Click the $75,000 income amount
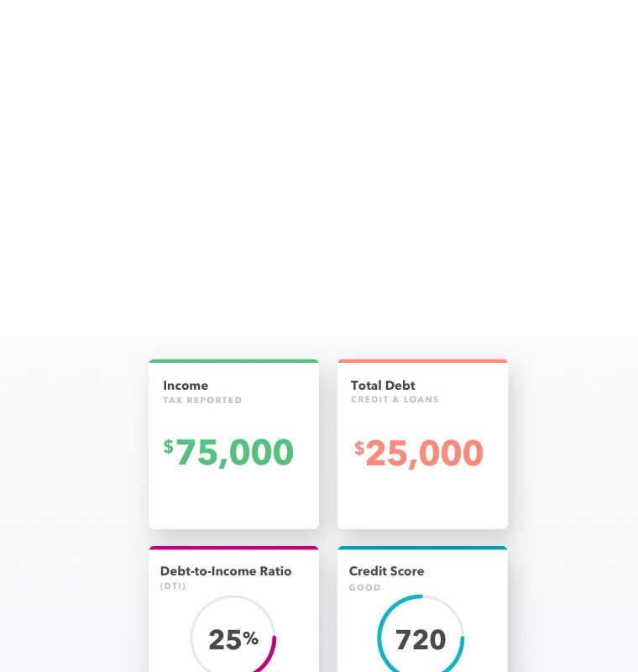The image size is (638, 672). click(228, 452)
